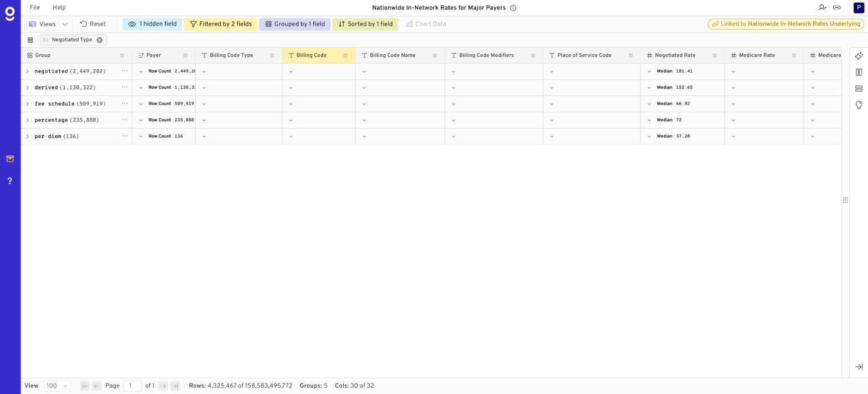Viewport: 868px width, 394px height.
Task: Open the rows per page 100 dropdown
Action: (x=57, y=386)
